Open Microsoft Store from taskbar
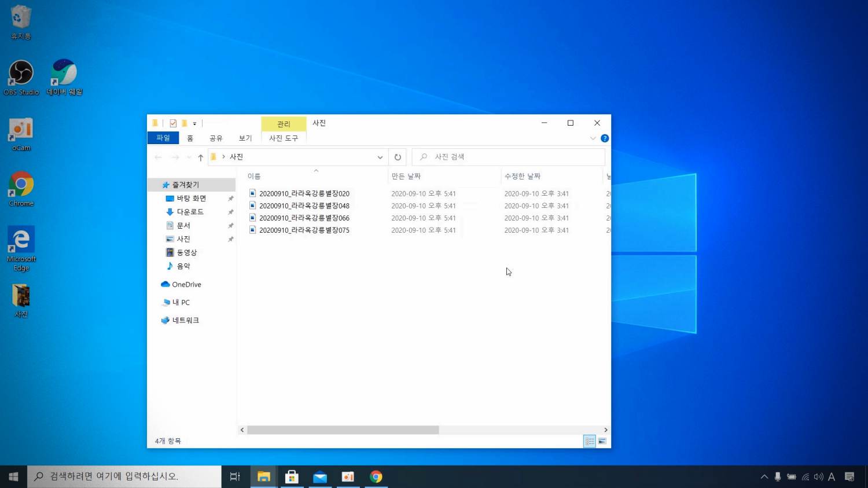 coord(292,476)
